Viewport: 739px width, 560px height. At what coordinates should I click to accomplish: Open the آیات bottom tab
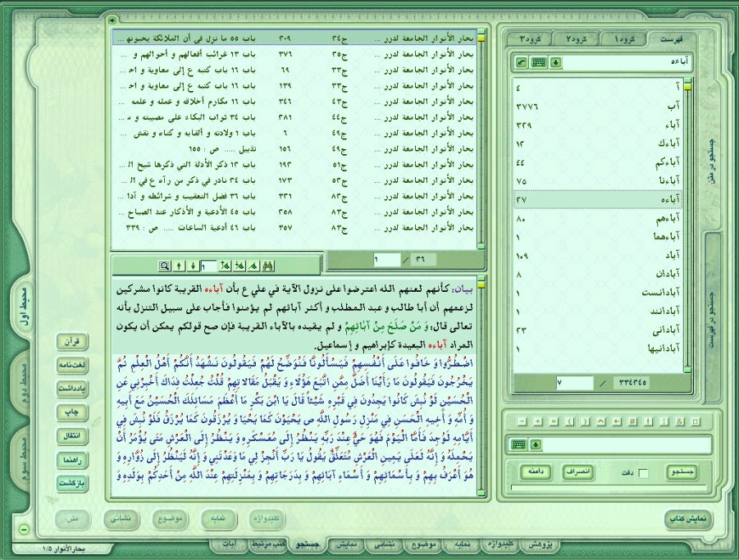[229, 544]
